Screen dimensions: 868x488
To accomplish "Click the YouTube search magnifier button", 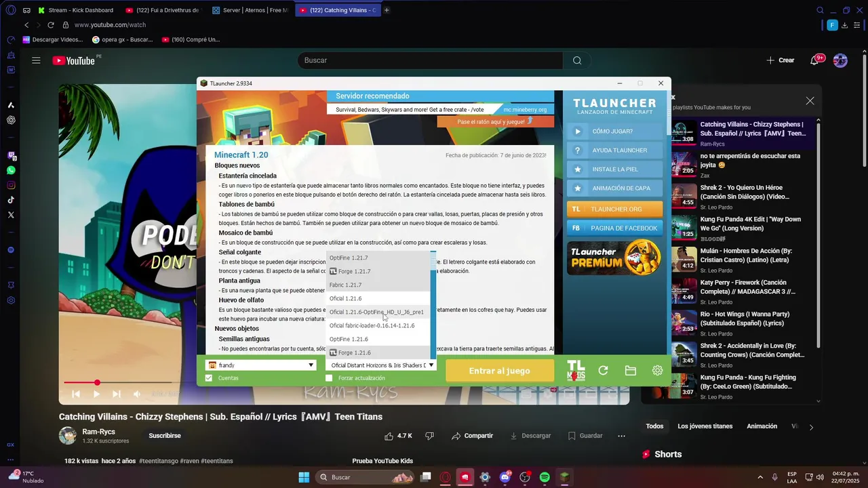I will [577, 60].
